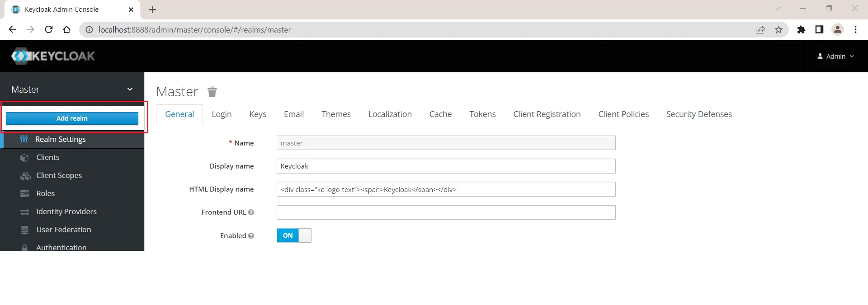Viewport: 868px width, 305px height.
Task: Switch to the Login tab
Action: point(222,114)
